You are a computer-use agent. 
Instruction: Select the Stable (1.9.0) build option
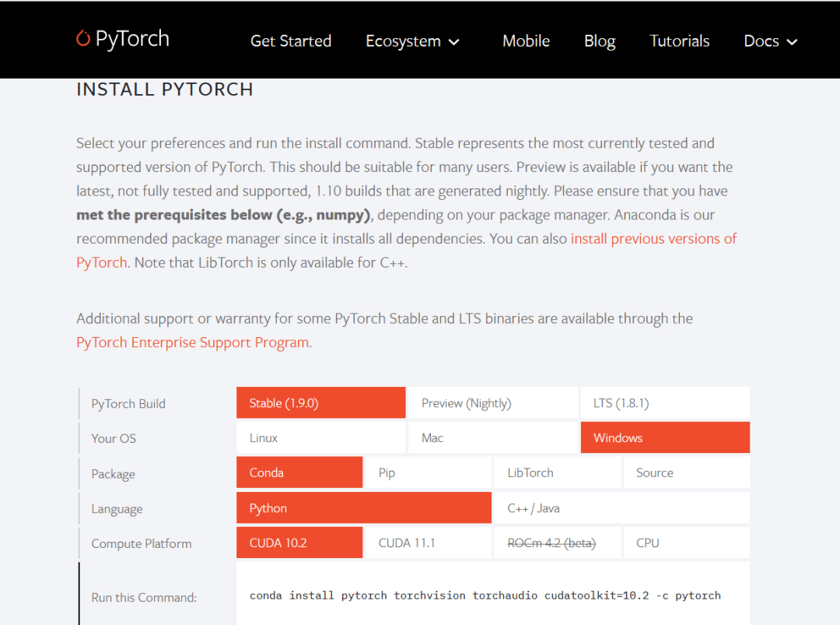tap(321, 402)
